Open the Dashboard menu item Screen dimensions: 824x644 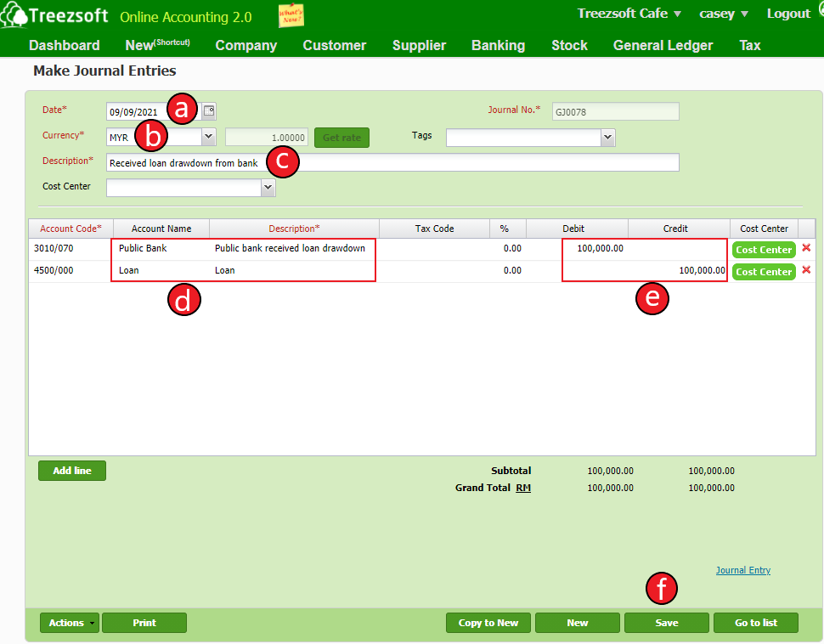click(65, 45)
